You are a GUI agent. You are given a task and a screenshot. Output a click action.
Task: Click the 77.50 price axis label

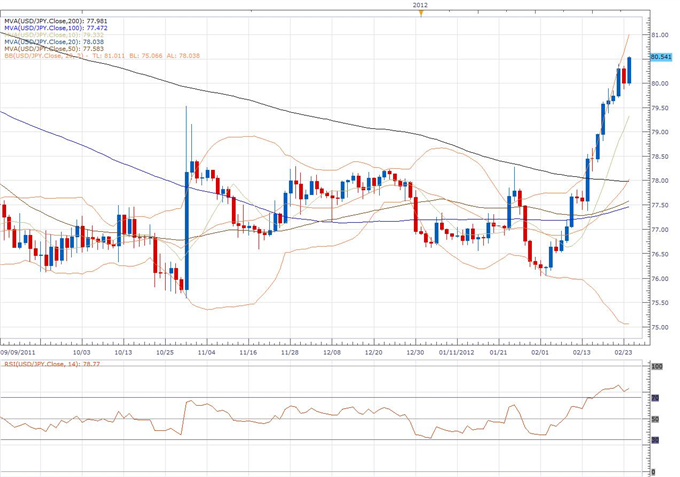pyautogui.click(x=660, y=206)
